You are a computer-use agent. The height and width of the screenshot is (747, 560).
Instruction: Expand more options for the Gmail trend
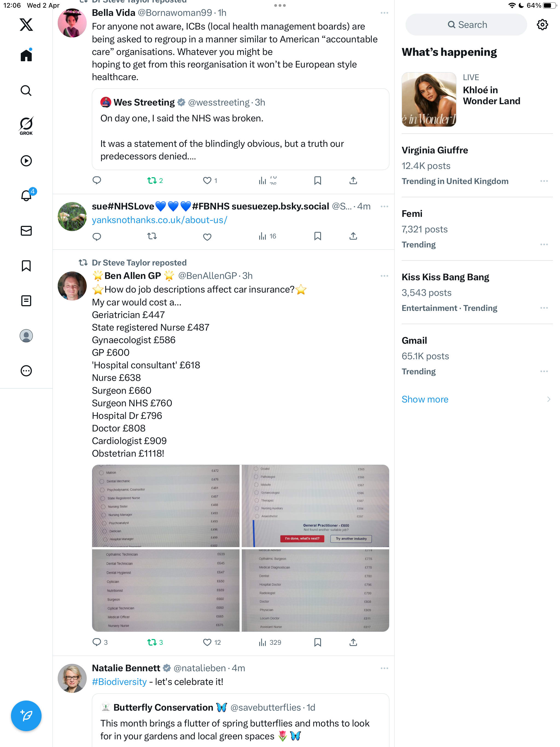[544, 372]
